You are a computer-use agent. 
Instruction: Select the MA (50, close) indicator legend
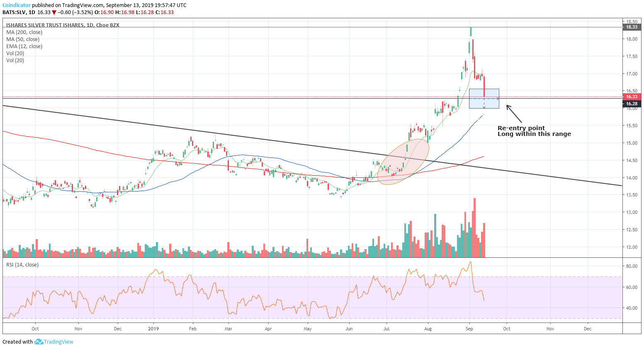[x=23, y=39]
